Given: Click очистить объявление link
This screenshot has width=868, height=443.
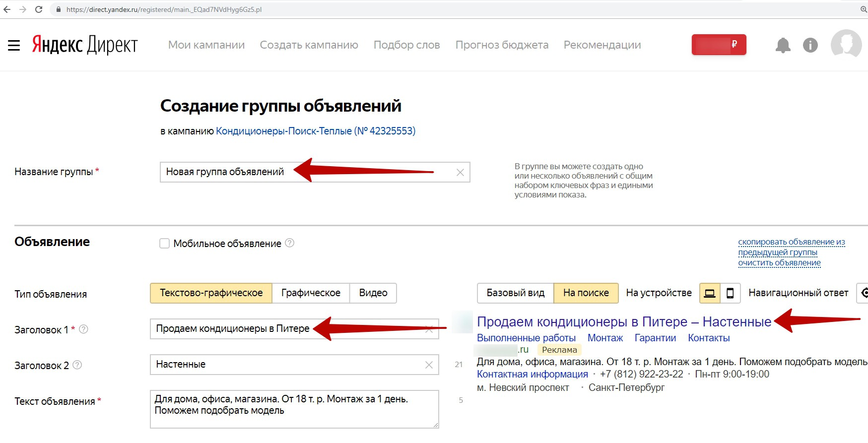Looking at the screenshot, I should pyautogui.click(x=779, y=263).
